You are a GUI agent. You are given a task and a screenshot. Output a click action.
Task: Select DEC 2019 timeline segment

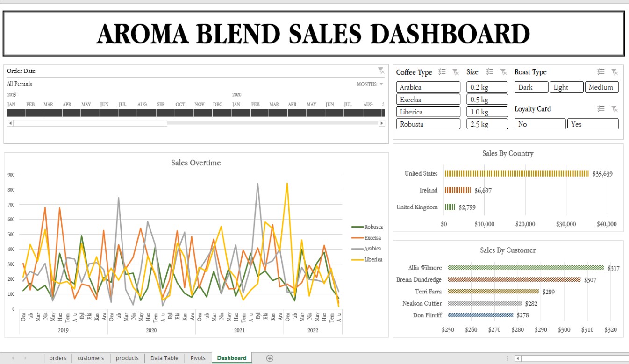(222, 113)
